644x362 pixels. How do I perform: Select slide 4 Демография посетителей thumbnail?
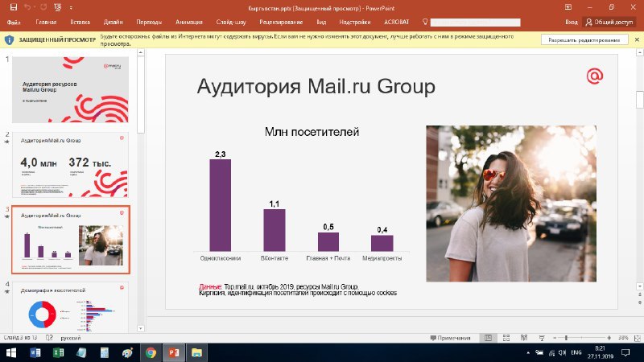tap(70, 307)
